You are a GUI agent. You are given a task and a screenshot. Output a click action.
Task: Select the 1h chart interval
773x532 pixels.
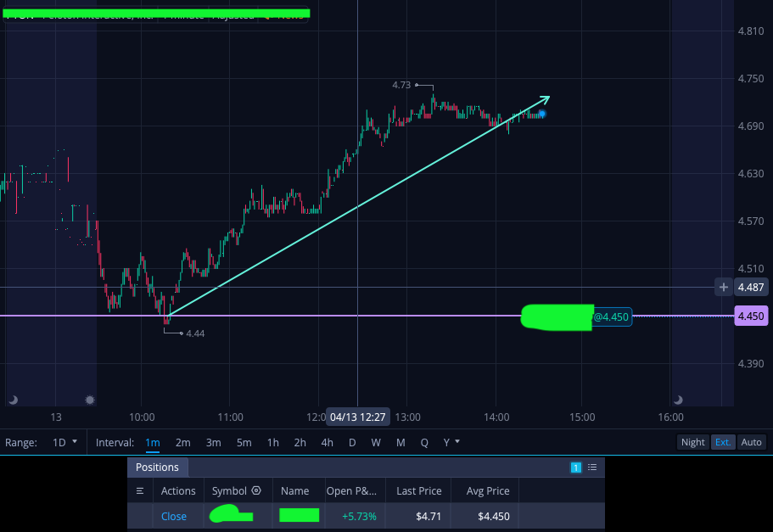pos(272,443)
